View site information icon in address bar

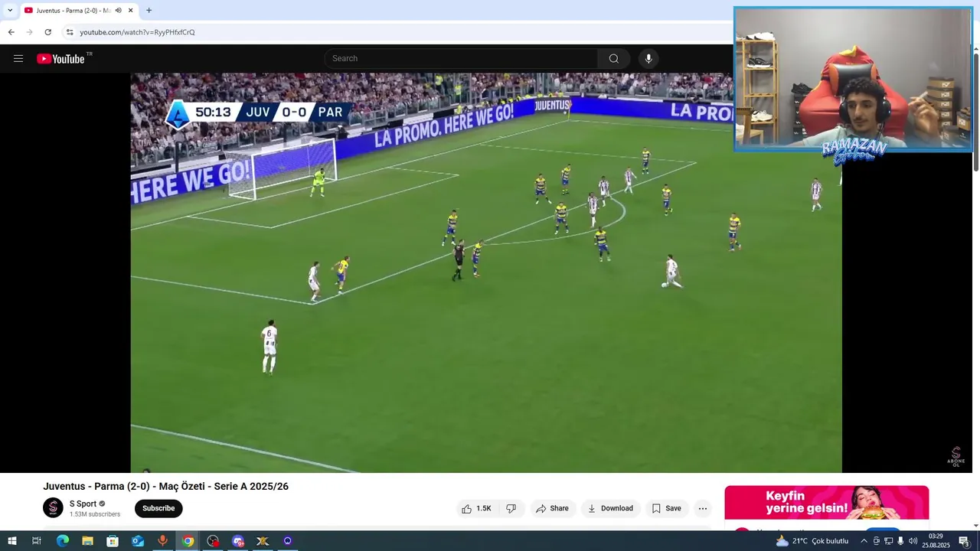click(x=70, y=32)
